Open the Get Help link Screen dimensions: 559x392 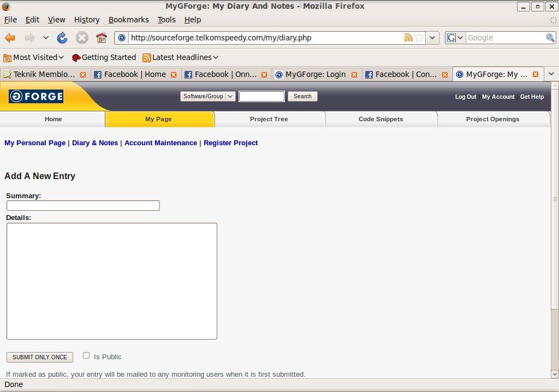click(x=532, y=97)
